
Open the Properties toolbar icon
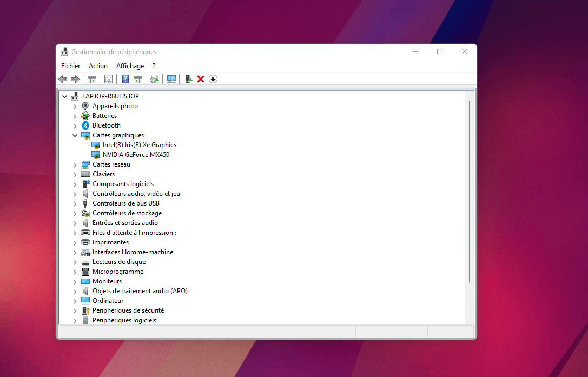pos(108,79)
